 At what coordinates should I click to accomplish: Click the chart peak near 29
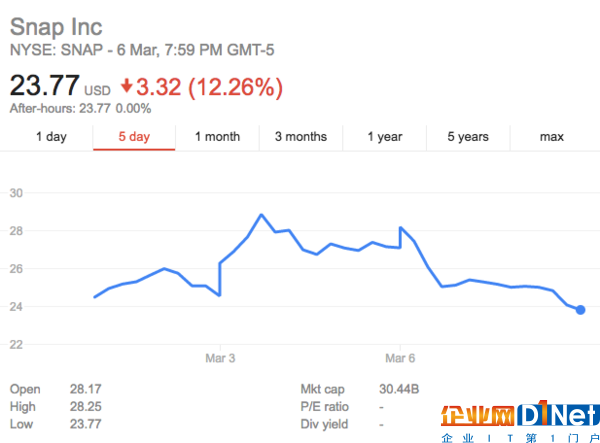click(x=261, y=215)
